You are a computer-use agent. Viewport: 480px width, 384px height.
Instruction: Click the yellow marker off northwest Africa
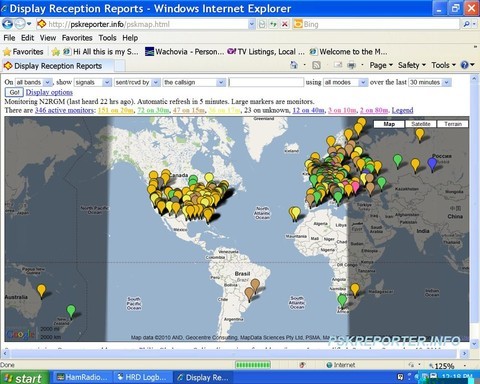tap(294, 213)
